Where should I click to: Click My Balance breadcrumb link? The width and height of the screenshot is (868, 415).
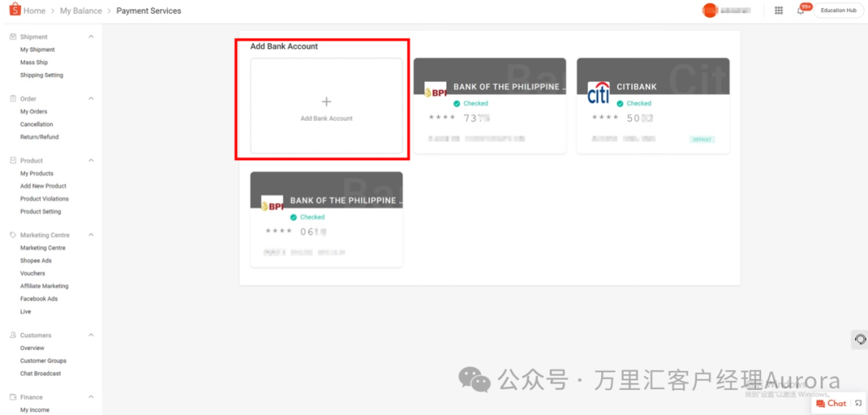pyautogui.click(x=81, y=10)
